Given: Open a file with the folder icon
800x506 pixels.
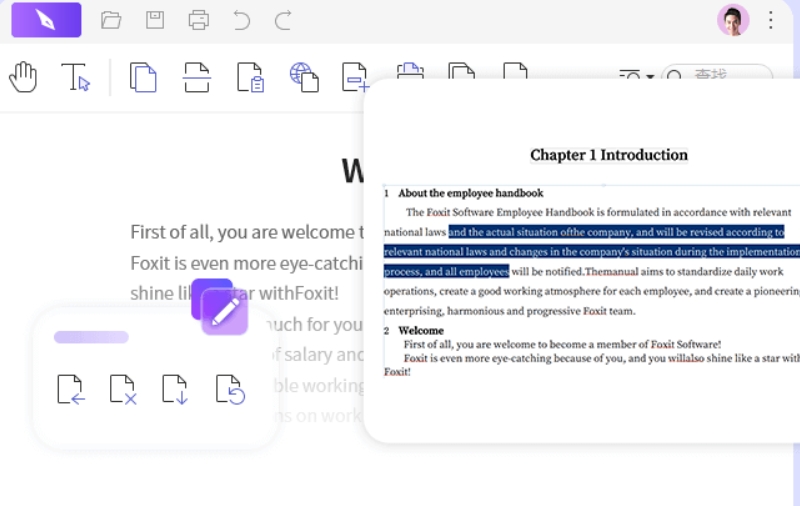Looking at the screenshot, I should tap(111, 20).
